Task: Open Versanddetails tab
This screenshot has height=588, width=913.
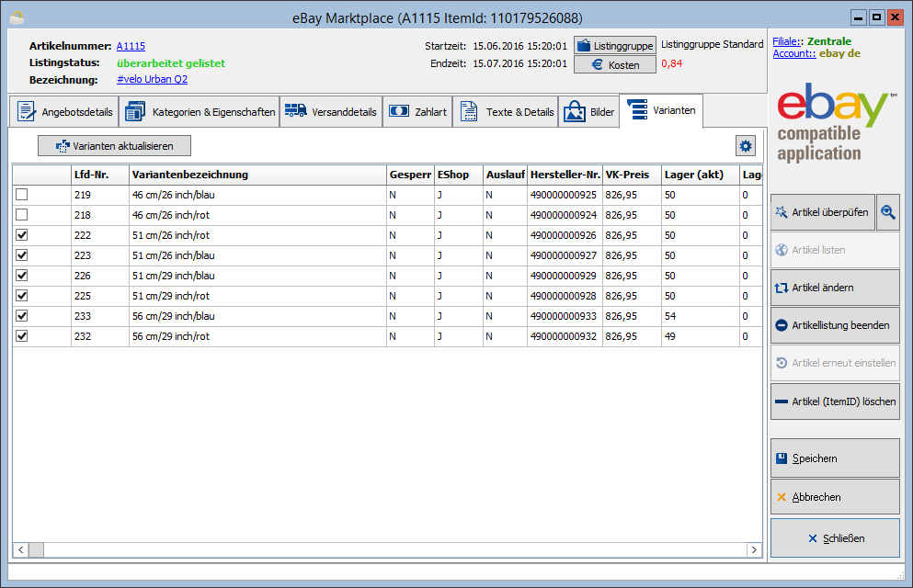Action: 331,112
